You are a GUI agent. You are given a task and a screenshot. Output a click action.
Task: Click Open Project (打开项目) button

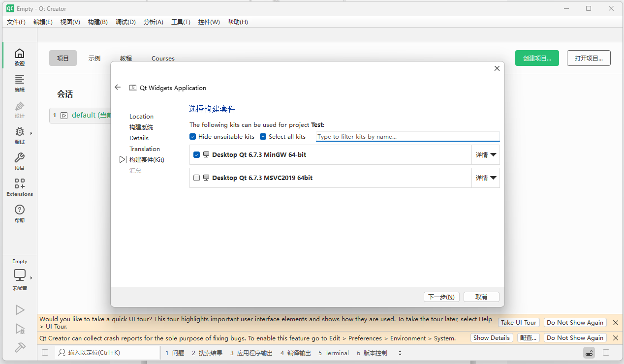(x=589, y=58)
